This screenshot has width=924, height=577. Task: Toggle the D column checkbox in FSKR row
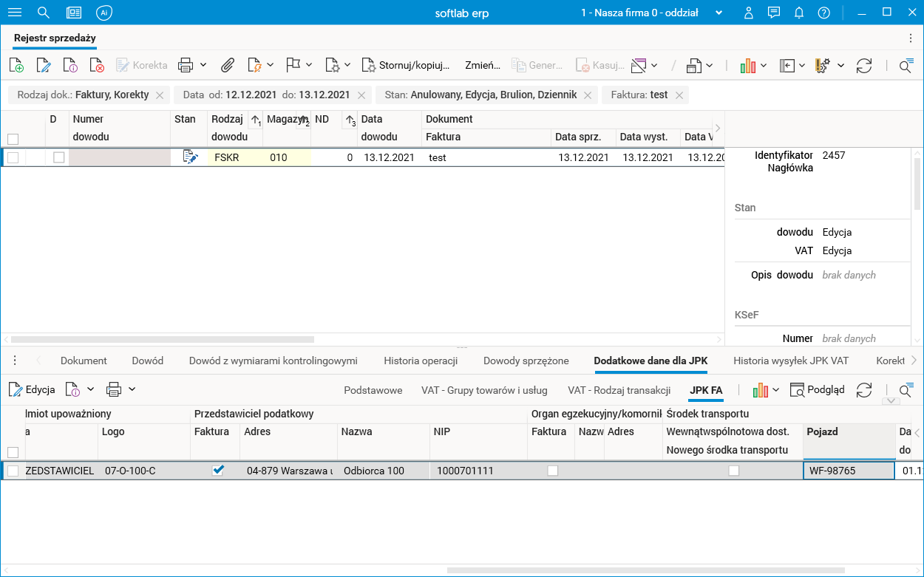tap(58, 157)
